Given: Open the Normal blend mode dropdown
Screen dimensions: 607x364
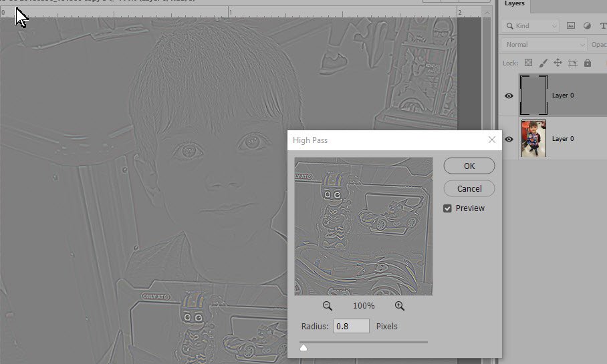Looking at the screenshot, I should point(543,45).
